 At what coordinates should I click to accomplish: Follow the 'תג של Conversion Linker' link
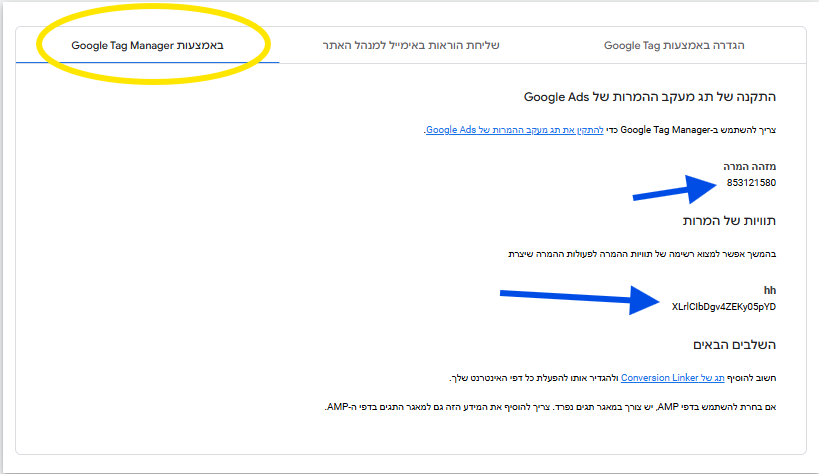672,377
